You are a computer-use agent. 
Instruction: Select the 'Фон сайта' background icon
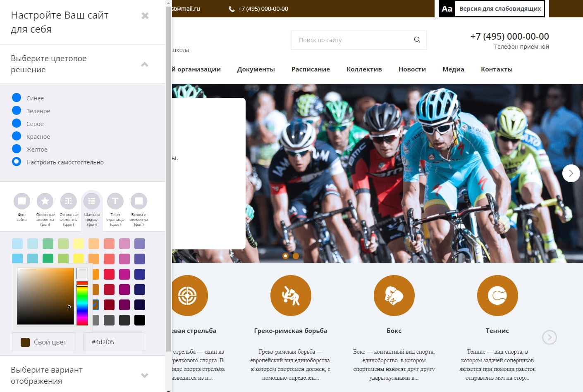(22, 201)
